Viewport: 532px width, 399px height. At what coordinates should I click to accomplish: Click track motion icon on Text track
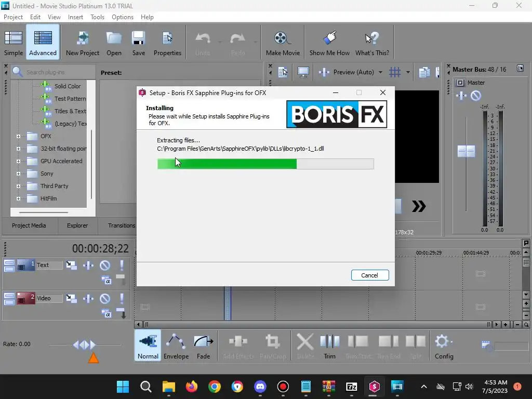(71, 265)
